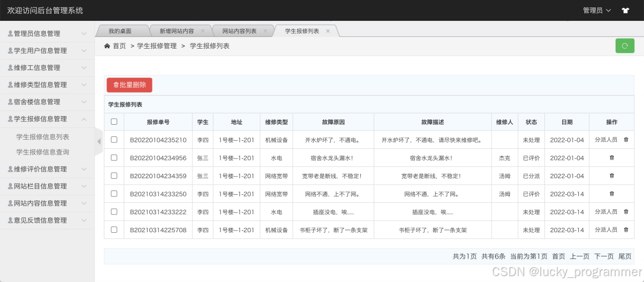
Task: Open 学生报修信息查询 submenu item
Action: 43,152
